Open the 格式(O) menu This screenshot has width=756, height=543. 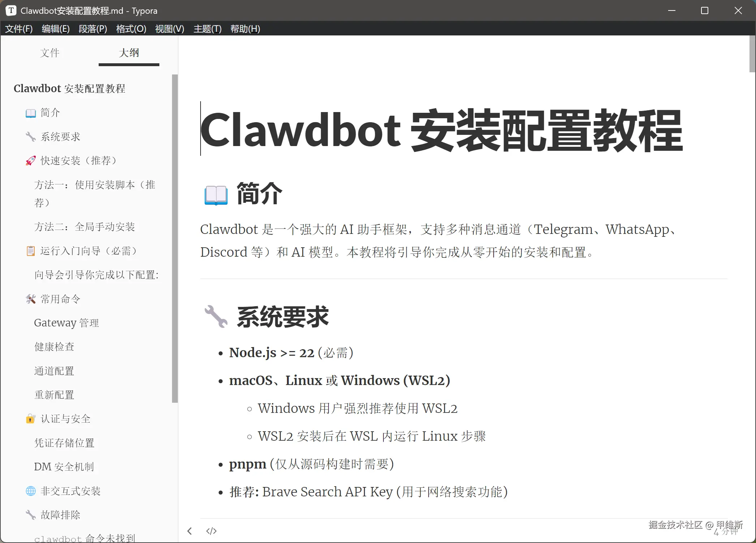[131, 29]
